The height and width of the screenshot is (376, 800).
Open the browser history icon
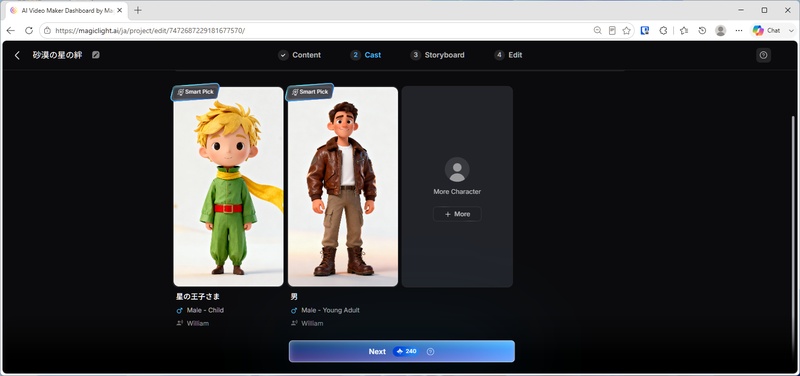tap(703, 31)
